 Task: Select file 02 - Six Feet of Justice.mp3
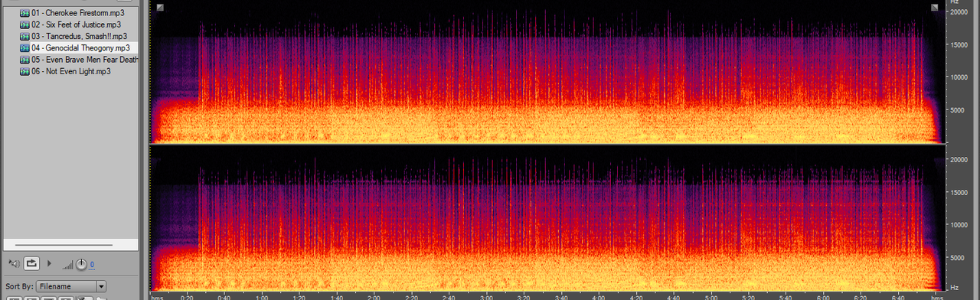[x=76, y=24]
